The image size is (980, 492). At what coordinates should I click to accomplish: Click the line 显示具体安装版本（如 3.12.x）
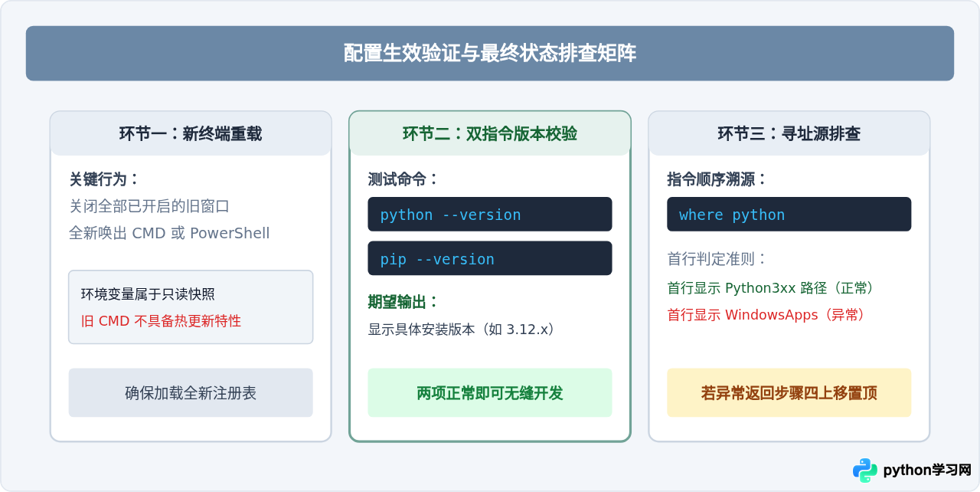tap(462, 330)
